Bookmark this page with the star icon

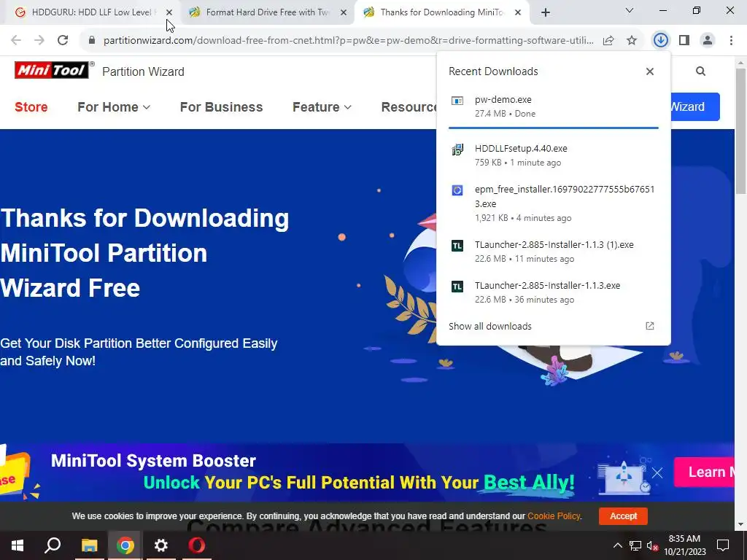[x=632, y=41]
